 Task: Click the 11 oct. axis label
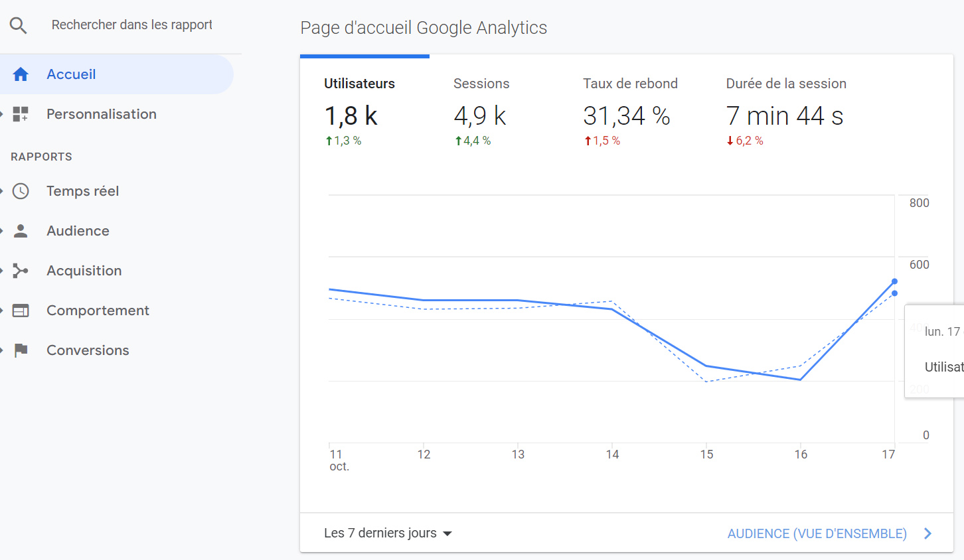tap(339, 460)
